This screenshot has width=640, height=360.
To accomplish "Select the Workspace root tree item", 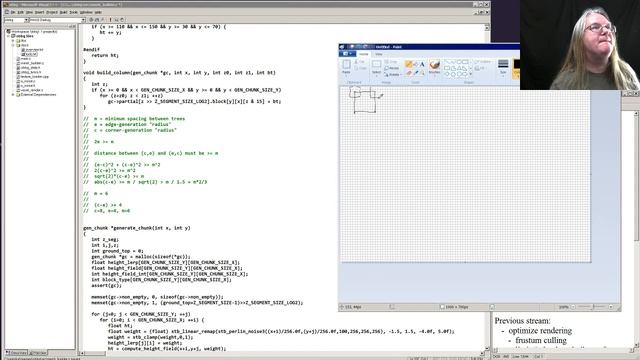I will click(x=33, y=31).
